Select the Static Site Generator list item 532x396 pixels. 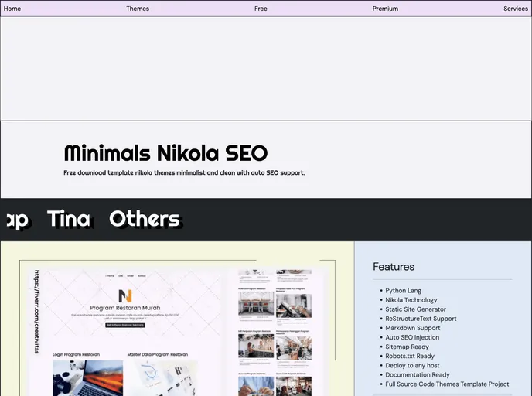415,309
